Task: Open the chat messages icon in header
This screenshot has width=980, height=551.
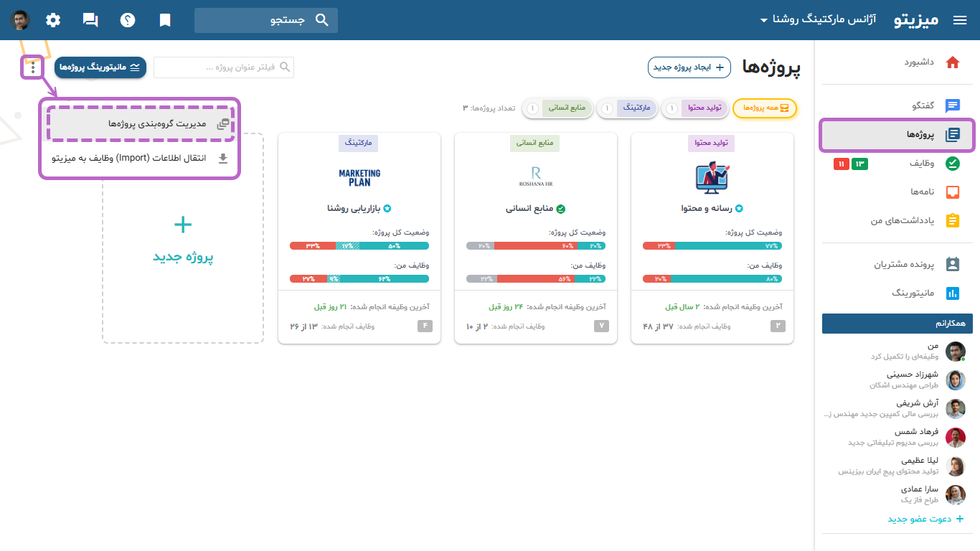Action: point(90,20)
